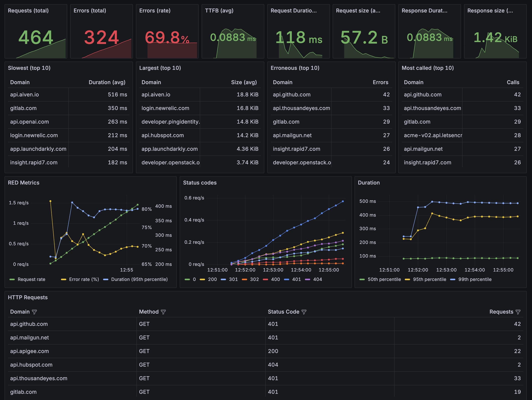Open the Requests column filter

(518, 312)
